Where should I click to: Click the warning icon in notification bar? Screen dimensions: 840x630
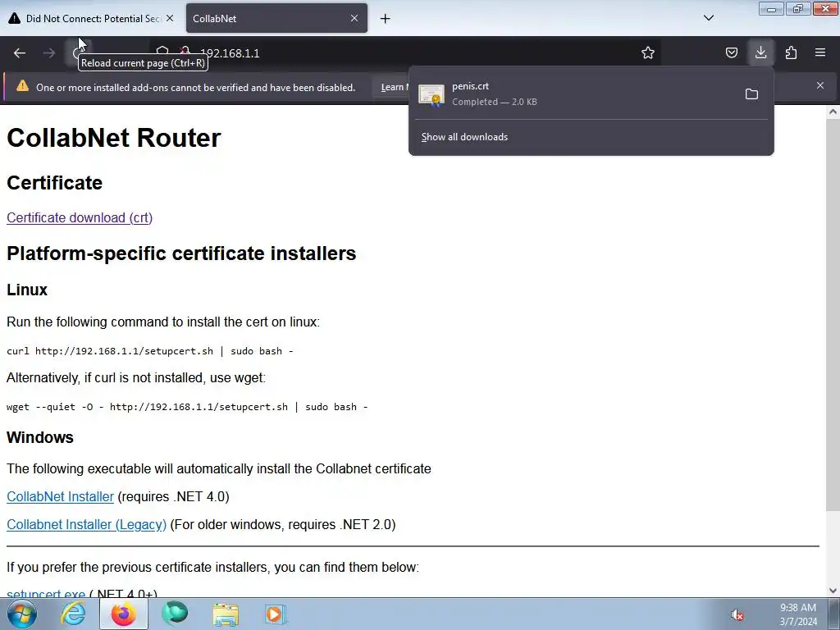pyautogui.click(x=22, y=86)
